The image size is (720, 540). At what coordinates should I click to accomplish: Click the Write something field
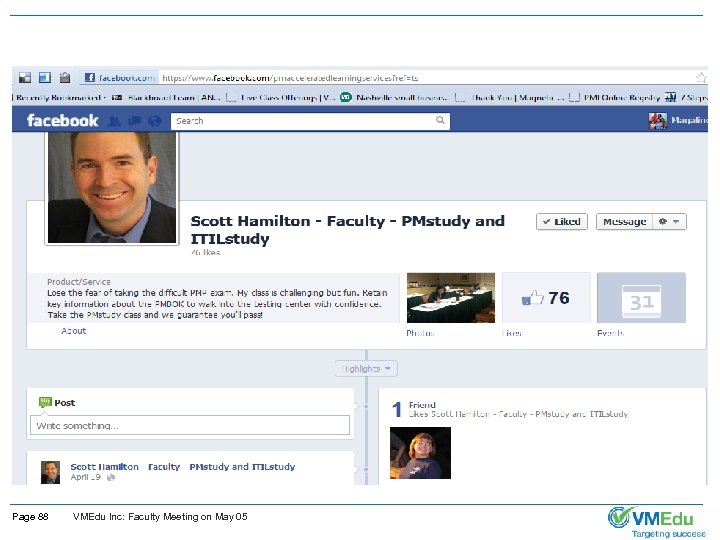[x=190, y=425]
